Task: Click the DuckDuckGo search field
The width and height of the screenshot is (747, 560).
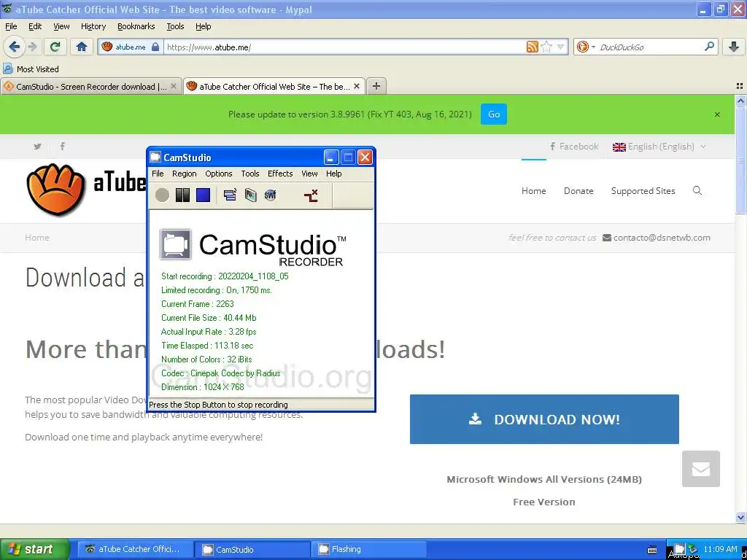Action: click(649, 47)
